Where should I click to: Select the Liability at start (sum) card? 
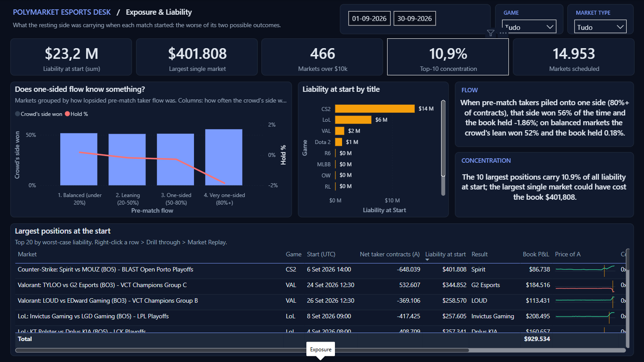click(71, 57)
